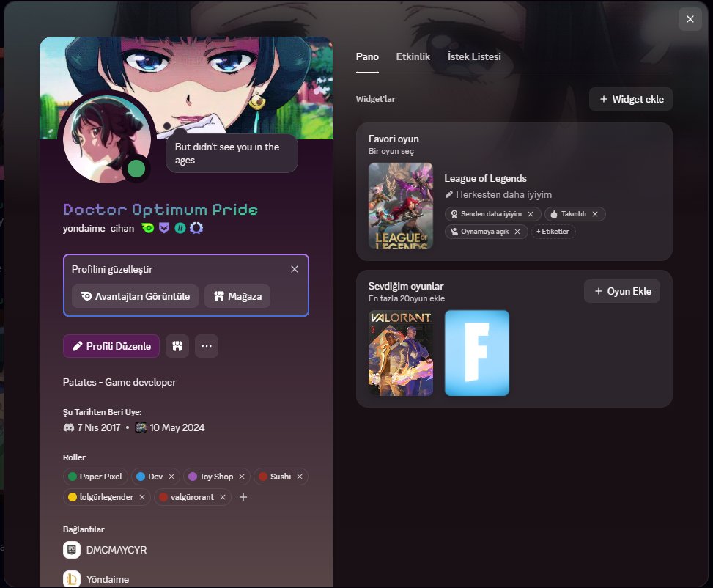Click the server icon beside 10 May 2024
This screenshot has width=713, height=588.
pyautogui.click(x=141, y=427)
